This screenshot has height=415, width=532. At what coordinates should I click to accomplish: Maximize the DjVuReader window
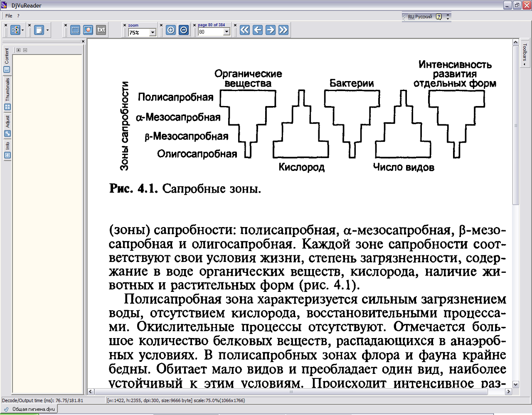pyautogui.click(x=517, y=5)
